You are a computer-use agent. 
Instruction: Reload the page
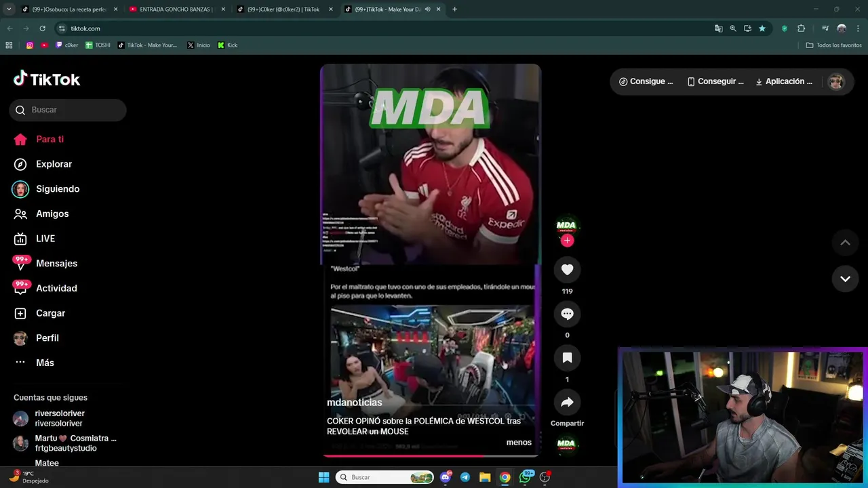pyautogui.click(x=42, y=28)
